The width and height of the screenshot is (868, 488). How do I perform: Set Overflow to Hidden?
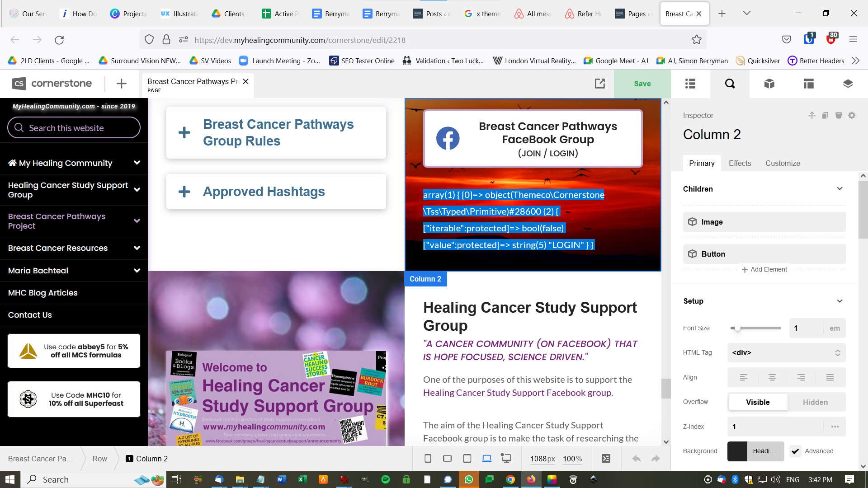(x=815, y=402)
